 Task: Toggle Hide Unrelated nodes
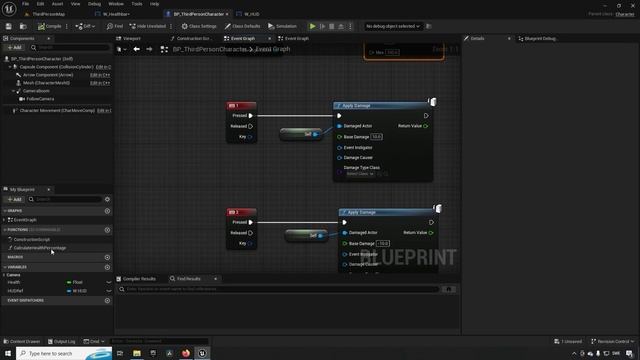point(147,26)
